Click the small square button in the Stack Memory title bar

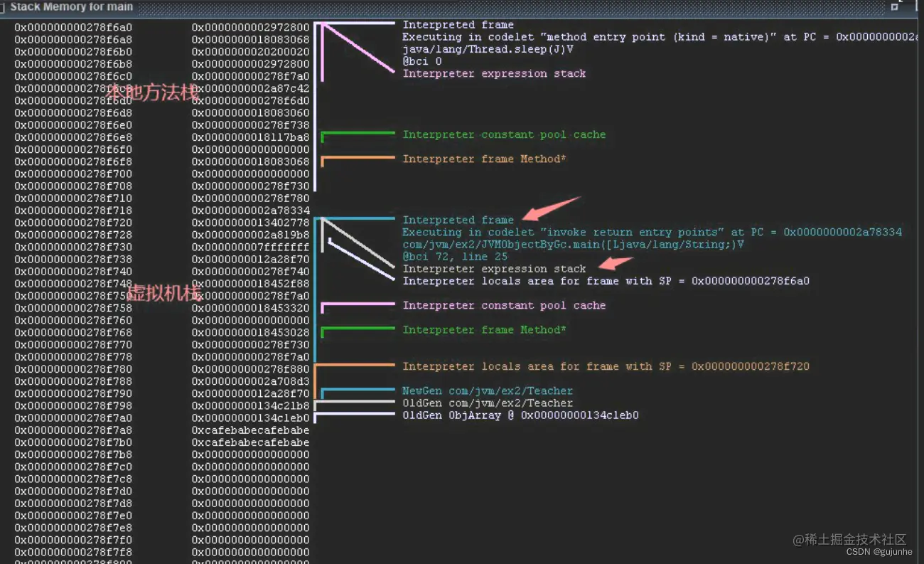coord(895,6)
